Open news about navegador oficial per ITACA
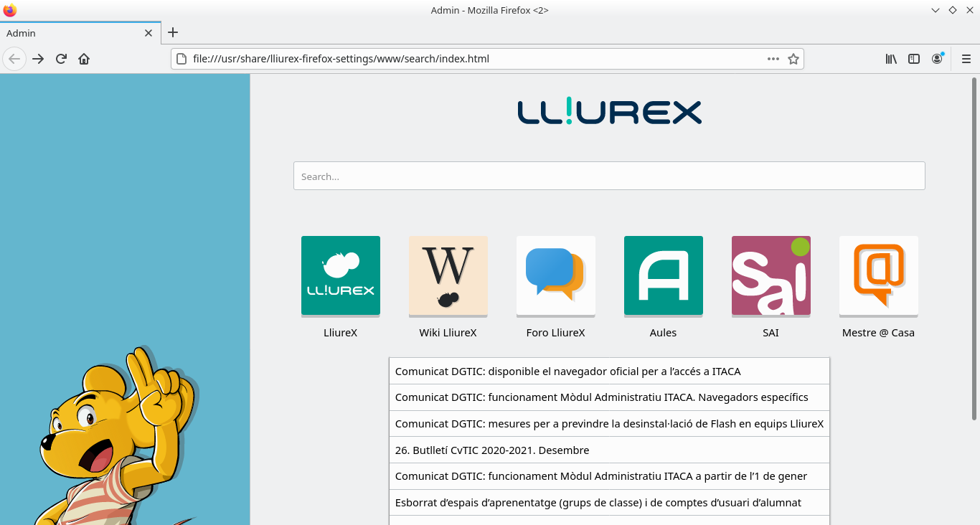Screen dimensions: 980x525 pos(609,372)
